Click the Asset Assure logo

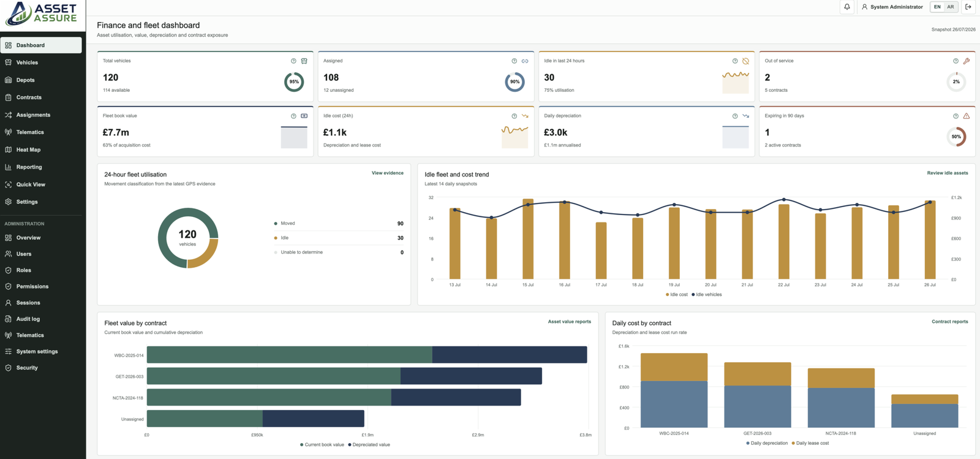pyautogui.click(x=42, y=13)
